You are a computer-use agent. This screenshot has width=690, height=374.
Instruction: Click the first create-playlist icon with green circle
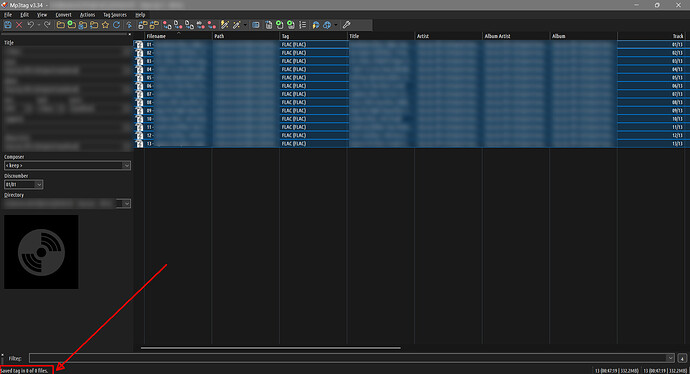279,25
